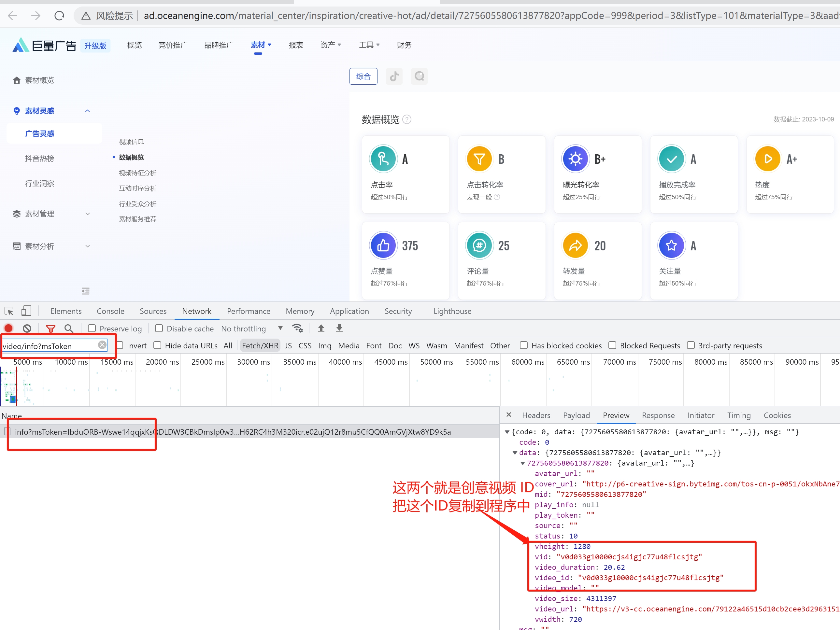
Task: Select the Douyin platform icon filter
Action: tap(394, 76)
